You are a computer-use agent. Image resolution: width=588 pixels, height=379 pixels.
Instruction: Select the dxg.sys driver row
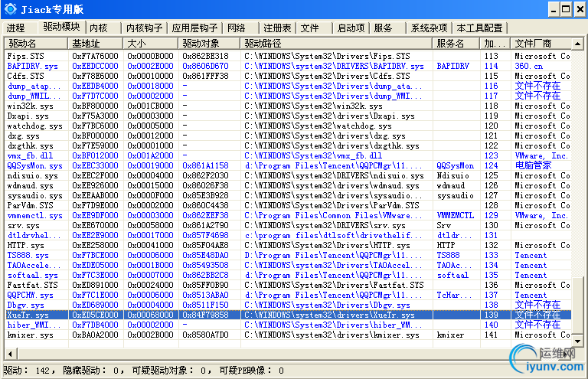click(288, 136)
